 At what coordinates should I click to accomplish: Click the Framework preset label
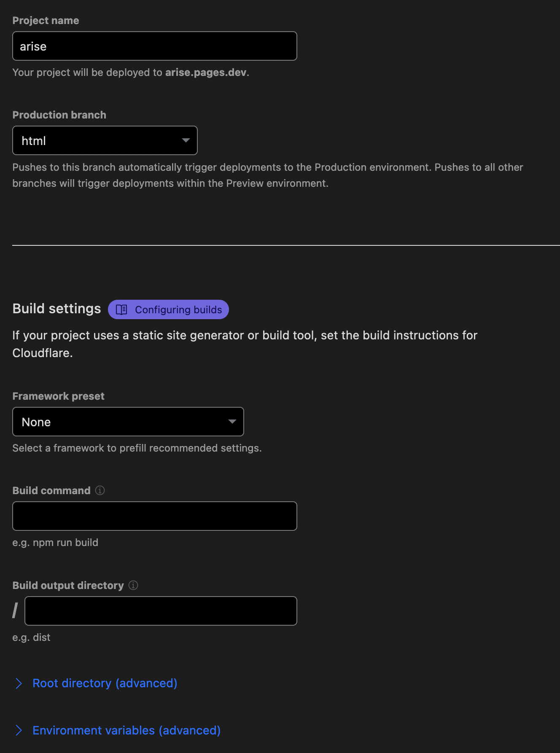click(58, 396)
